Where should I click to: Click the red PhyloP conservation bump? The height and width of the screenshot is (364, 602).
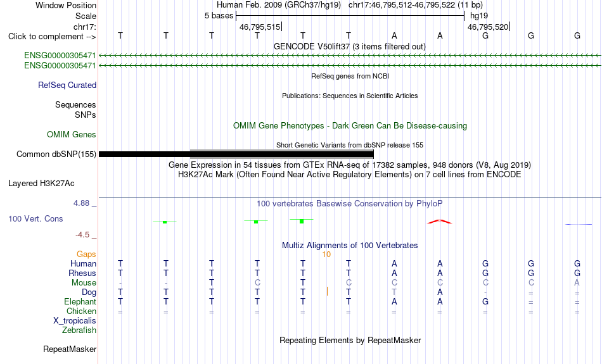coord(440,222)
